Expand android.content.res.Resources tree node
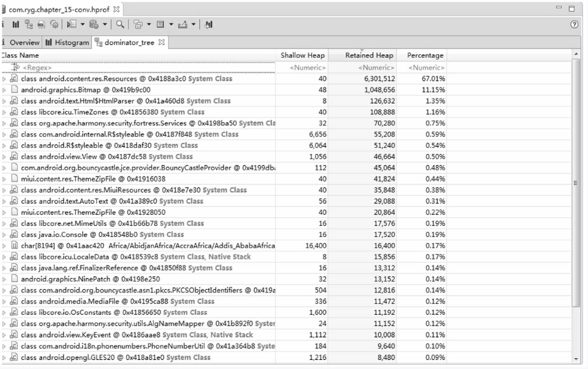 tap(4, 79)
